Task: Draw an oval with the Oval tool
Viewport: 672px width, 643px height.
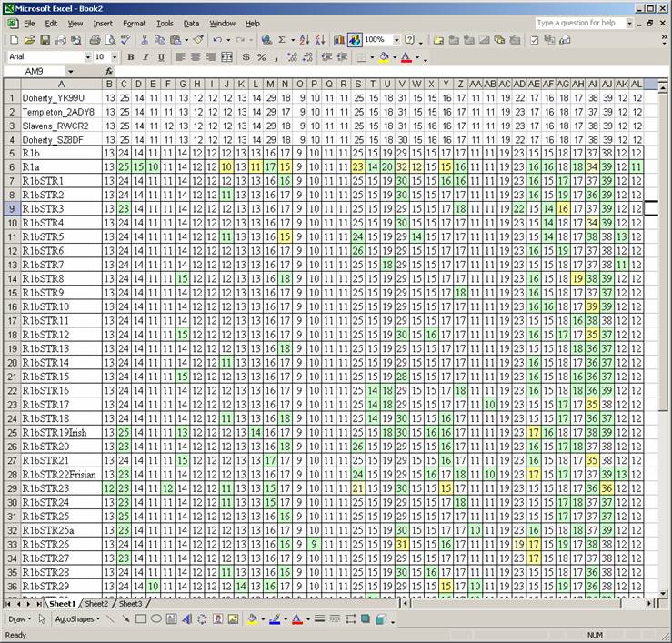Action: 156,619
